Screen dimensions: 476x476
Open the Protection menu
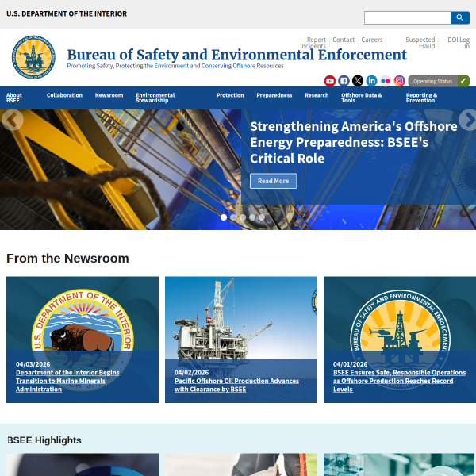[230, 95]
